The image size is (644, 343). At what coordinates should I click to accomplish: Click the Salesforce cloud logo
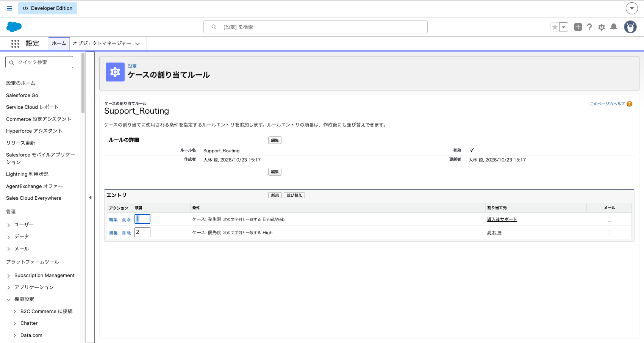pyautogui.click(x=14, y=27)
